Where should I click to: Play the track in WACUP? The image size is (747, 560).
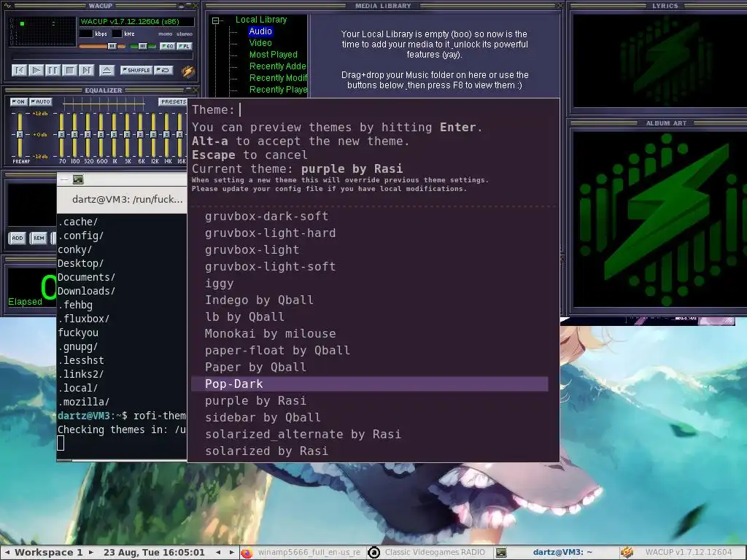pyautogui.click(x=36, y=71)
